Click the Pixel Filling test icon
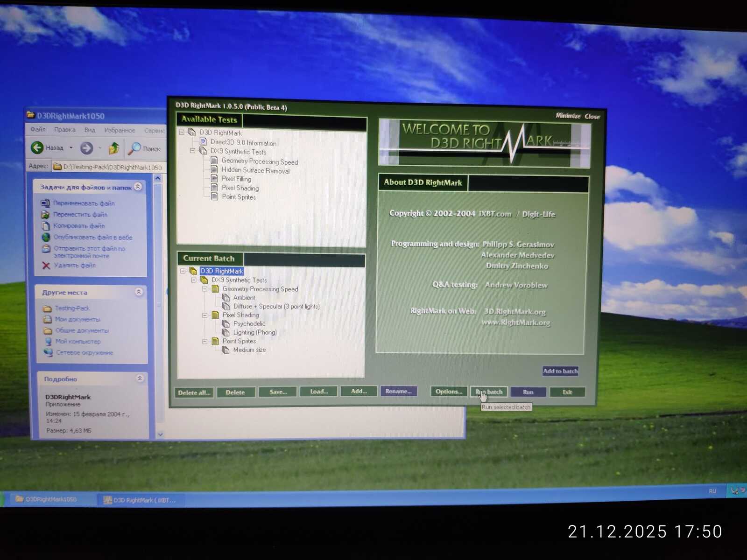 (214, 178)
